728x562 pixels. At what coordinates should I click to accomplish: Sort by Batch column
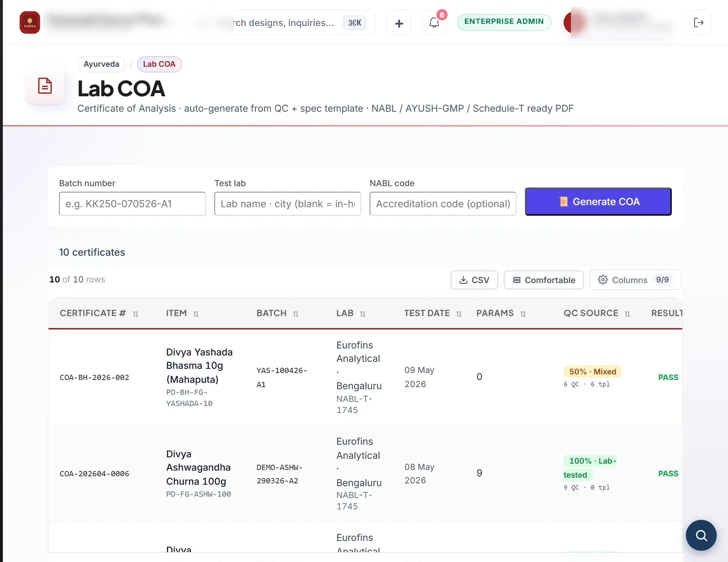pyautogui.click(x=295, y=314)
